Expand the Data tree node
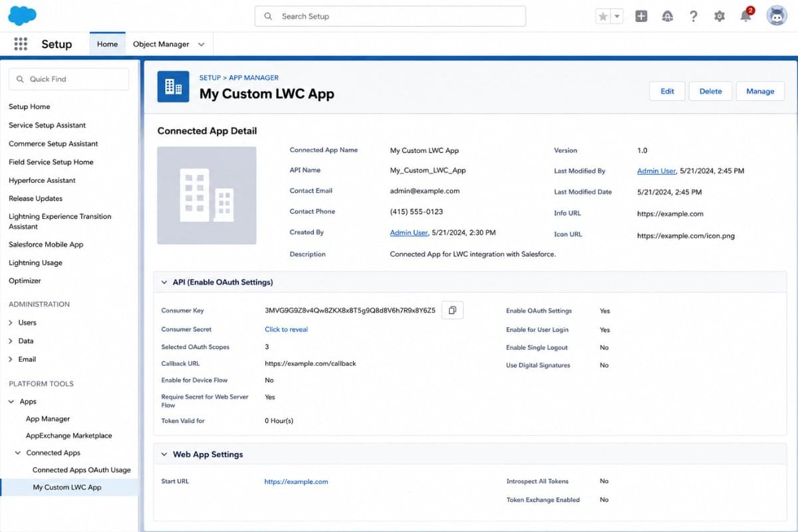This screenshot has width=798, height=532. (x=11, y=340)
